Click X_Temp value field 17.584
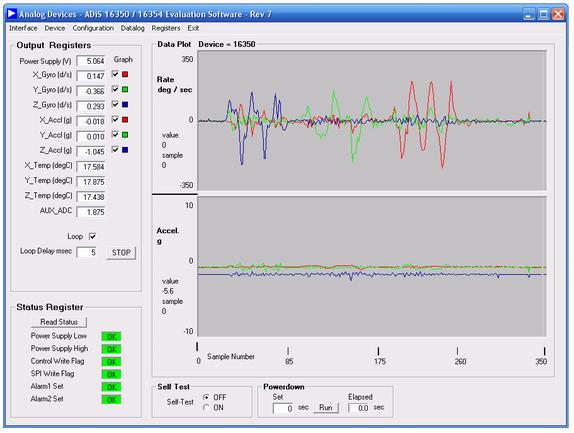The image size is (574, 433). pos(91,167)
